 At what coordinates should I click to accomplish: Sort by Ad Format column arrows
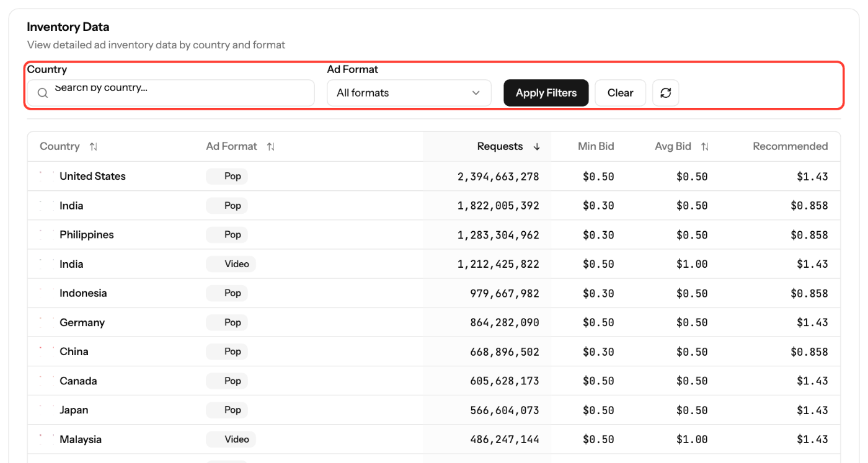click(271, 147)
